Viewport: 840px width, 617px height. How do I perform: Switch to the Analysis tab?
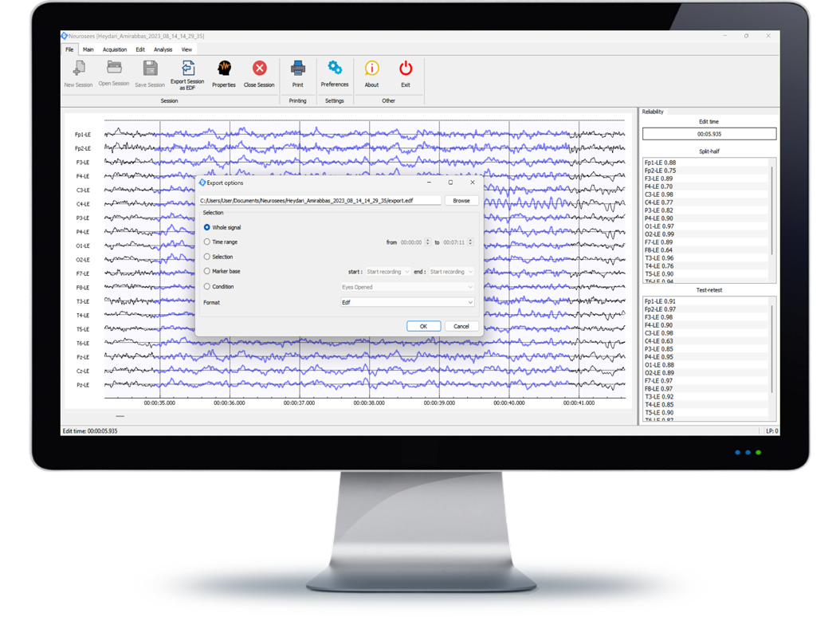click(x=163, y=49)
